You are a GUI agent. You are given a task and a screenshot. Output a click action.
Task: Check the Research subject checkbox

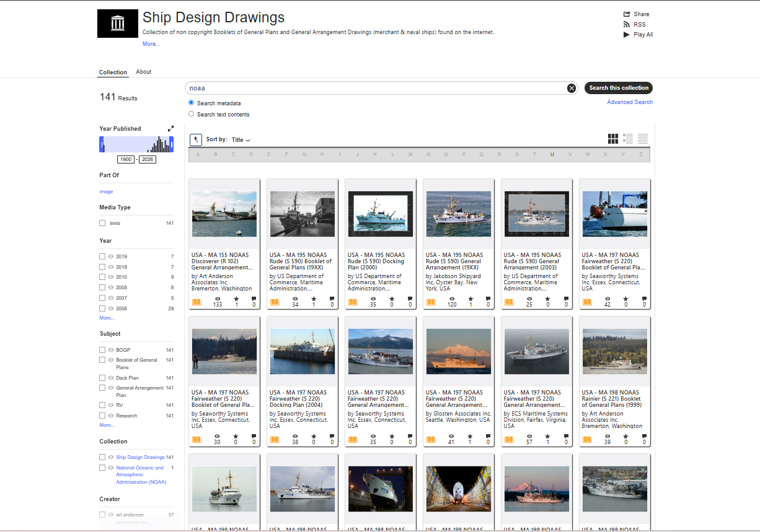pyautogui.click(x=102, y=416)
